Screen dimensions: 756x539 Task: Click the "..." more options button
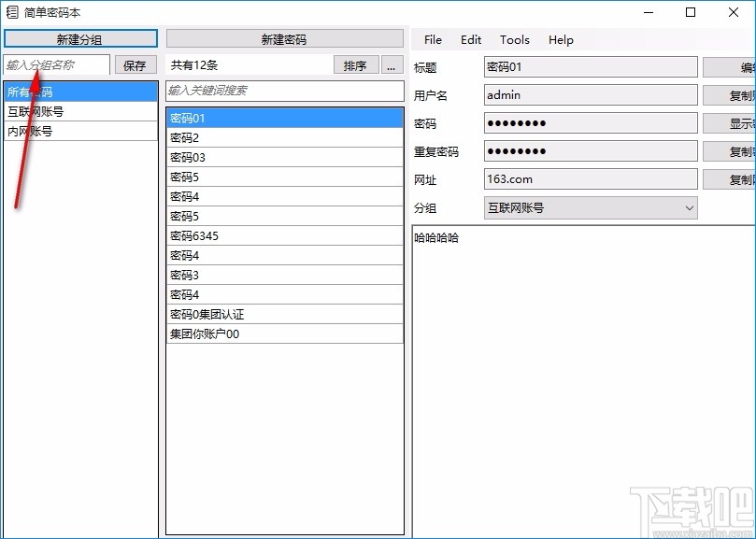[x=393, y=64]
